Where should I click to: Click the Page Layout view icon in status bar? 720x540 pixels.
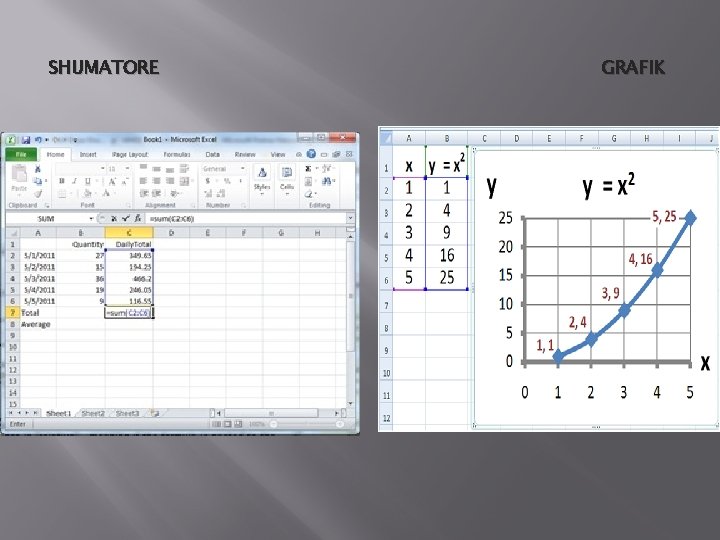(227, 424)
